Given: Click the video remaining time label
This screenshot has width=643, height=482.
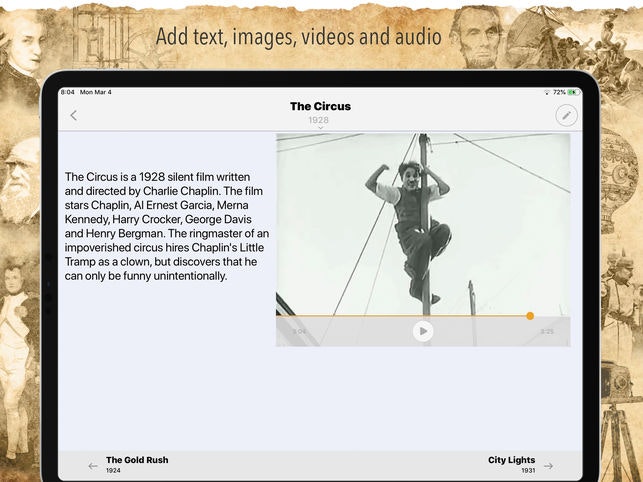Looking at the screenshot, I should pyautogui.click(x=547, y=331).
